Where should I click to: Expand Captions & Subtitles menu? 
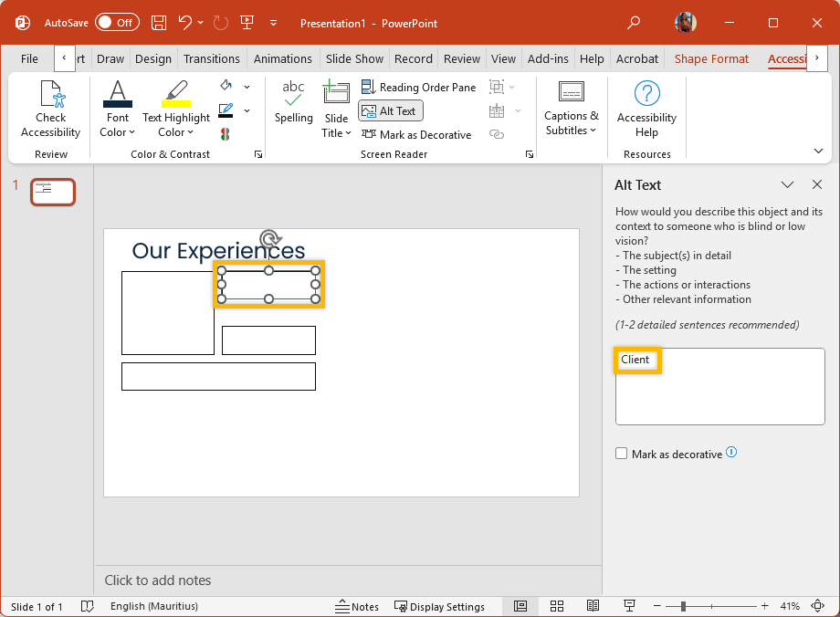click(572, 122)
